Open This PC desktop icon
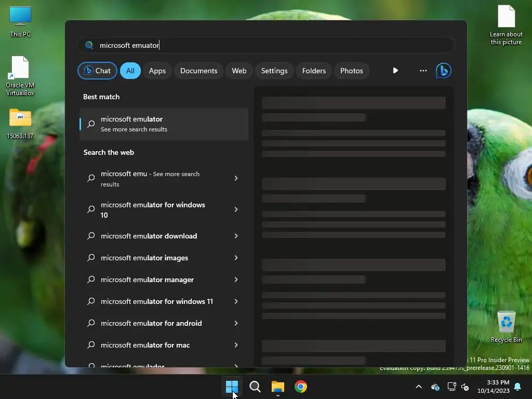This screenshot has width=532, height=399. [20, 22]
